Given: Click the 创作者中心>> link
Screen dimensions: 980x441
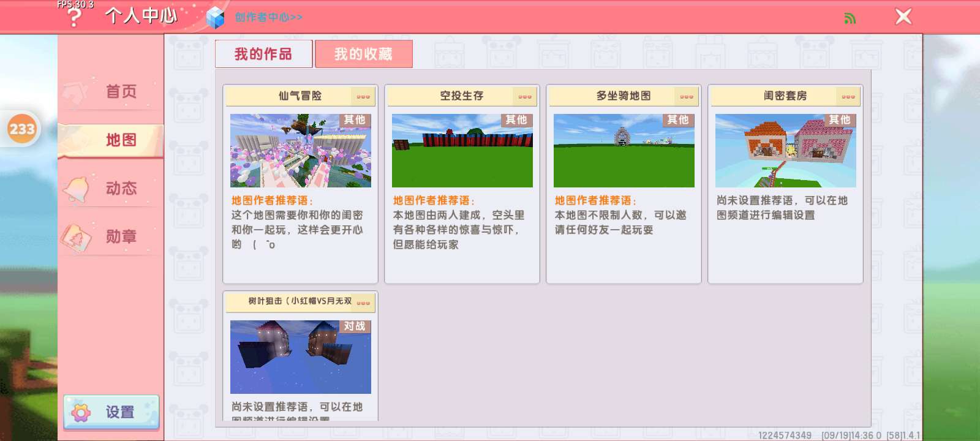Looking at the screenshot, I should pyautogui.click(x=269, y=18).
